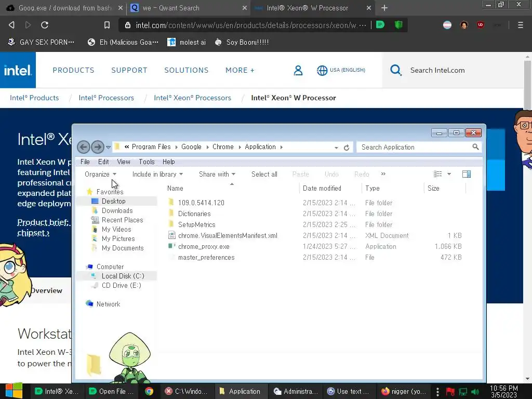
Task: Open the Organize dropdown in Explorer
Action: (x=100, y=174)
